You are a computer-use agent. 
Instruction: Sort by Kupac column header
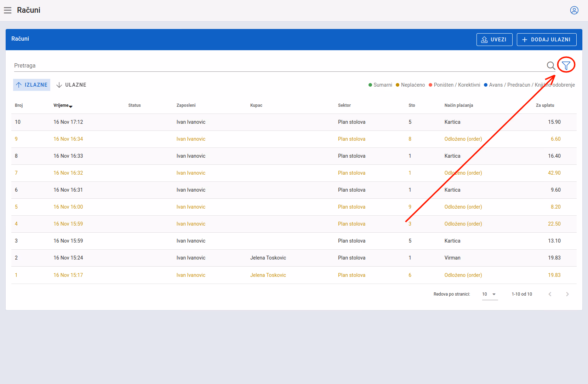click(256, 105)
